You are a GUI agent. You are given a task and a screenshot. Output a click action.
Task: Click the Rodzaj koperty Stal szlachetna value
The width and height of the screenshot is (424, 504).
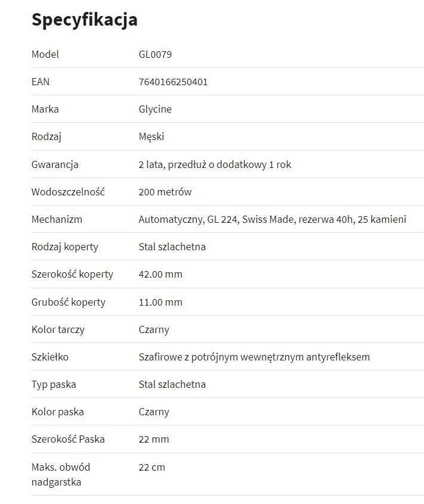(172, 247)
